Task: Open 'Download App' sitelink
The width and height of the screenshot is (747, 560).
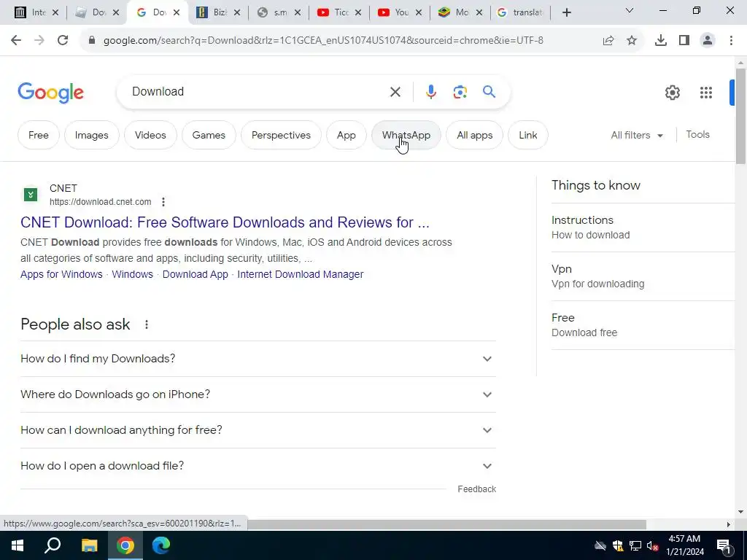Action: [x=196, y=275]
